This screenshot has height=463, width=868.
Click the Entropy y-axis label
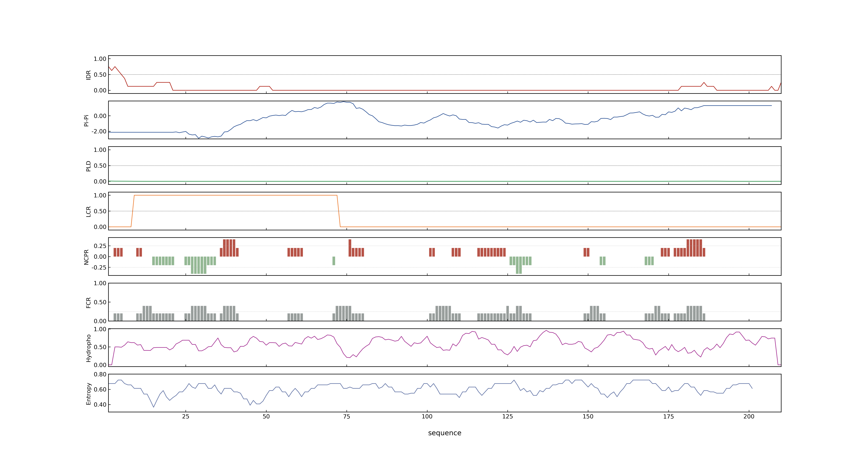pos(88,393)
